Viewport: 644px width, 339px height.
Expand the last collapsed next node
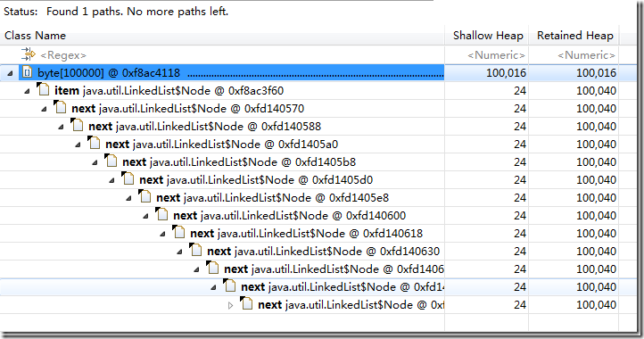pos(230,305)
